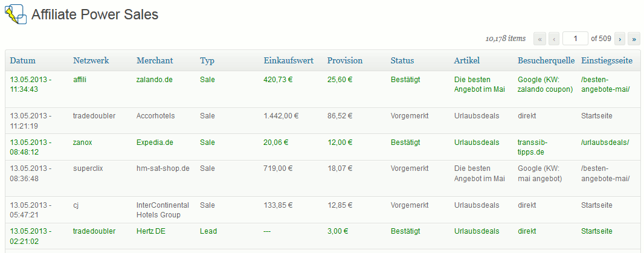644x253 pixels.
Task: Sort by the Typ column header
Action: pyautogui.click(x=207, y=61)
